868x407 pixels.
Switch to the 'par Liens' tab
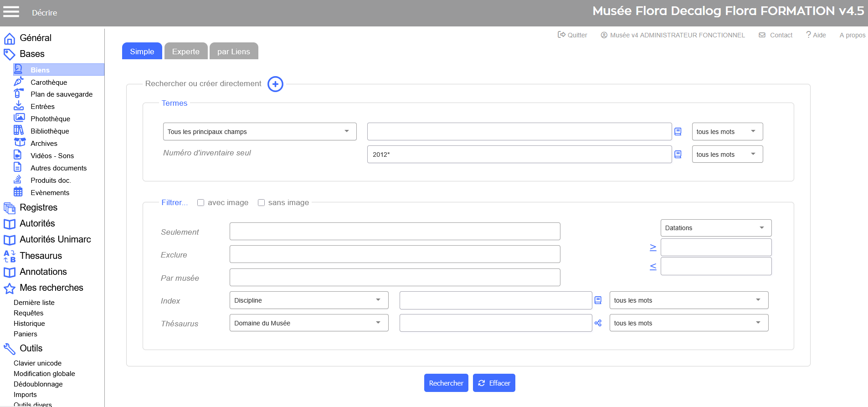233,52
